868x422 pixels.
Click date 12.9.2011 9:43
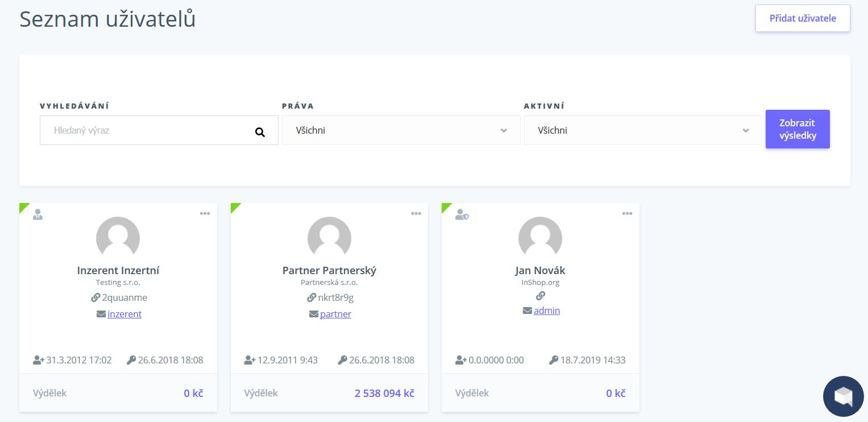[288, 360]
